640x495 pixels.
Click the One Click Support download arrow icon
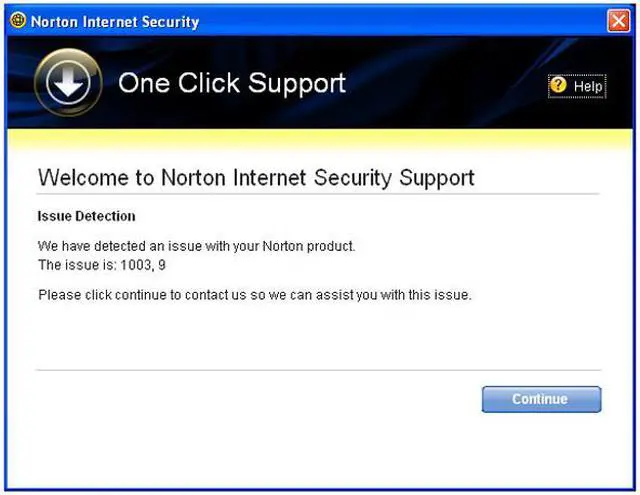click(67, 83)
